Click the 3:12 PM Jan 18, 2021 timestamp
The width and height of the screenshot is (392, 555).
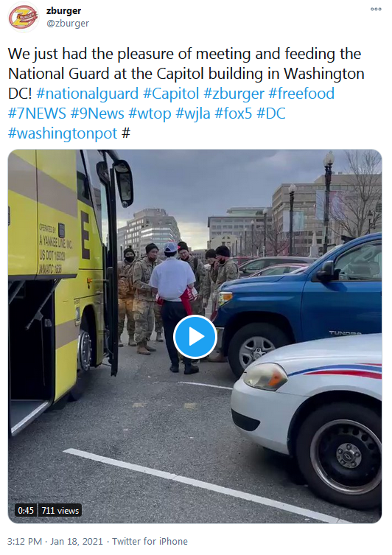point(55,541)
